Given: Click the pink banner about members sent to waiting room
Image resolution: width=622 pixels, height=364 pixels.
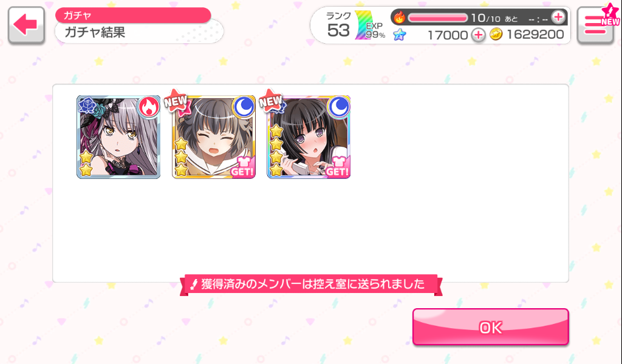Looking at the screenshot, I should tap(311, 285).
